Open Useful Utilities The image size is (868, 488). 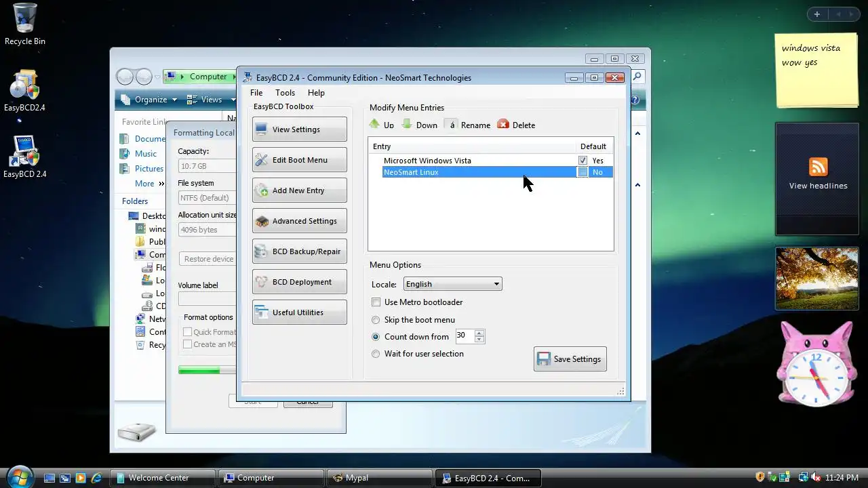[x=299, y=312]
